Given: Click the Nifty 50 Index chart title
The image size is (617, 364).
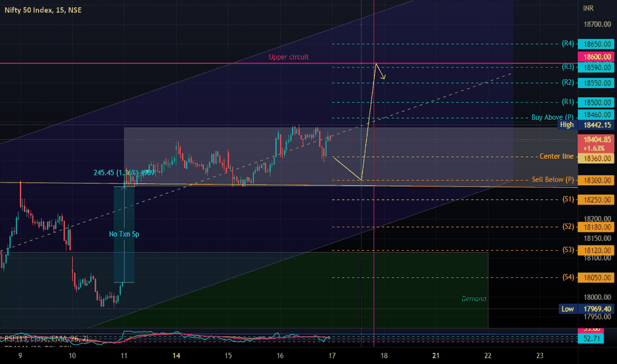Looking at the screenshot, I should [x=43, y=10].
